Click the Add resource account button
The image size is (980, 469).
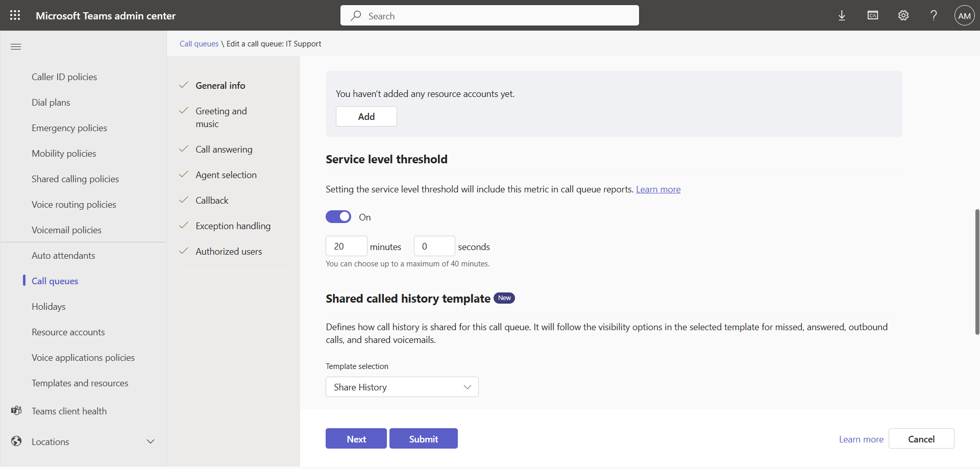pos(366,116)
